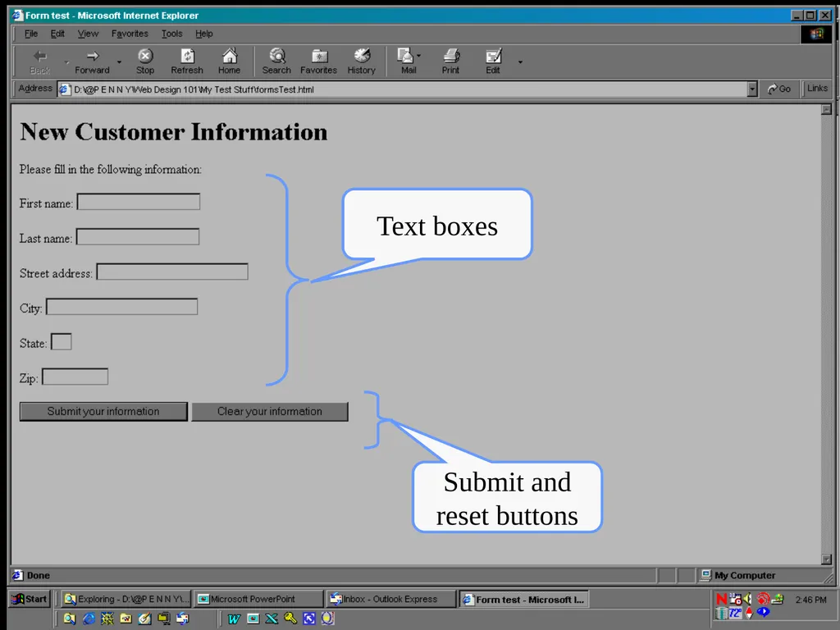Open the Tools menu
The width and height of the screenshot is (840, 630).
tap(172, 34)
